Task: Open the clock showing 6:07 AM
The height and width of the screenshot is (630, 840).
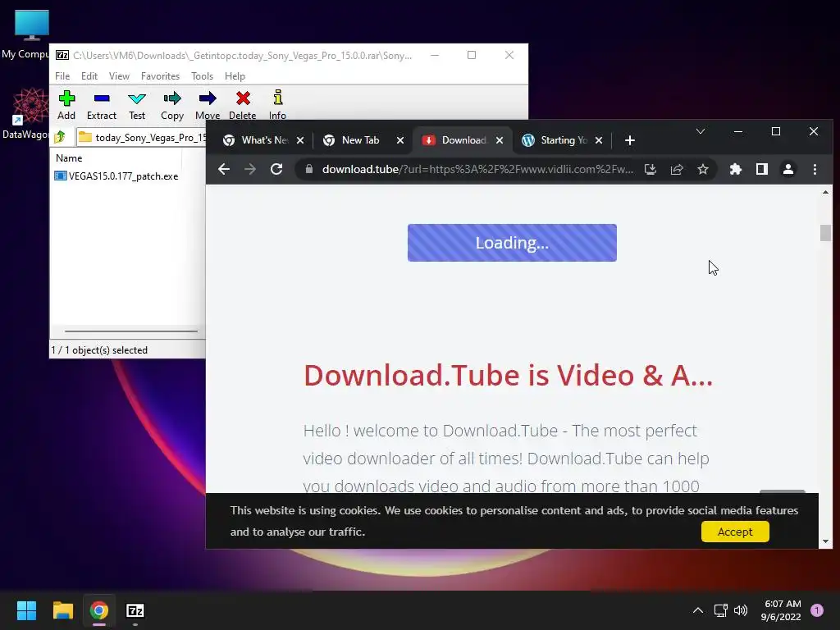Action: (781, 610)
